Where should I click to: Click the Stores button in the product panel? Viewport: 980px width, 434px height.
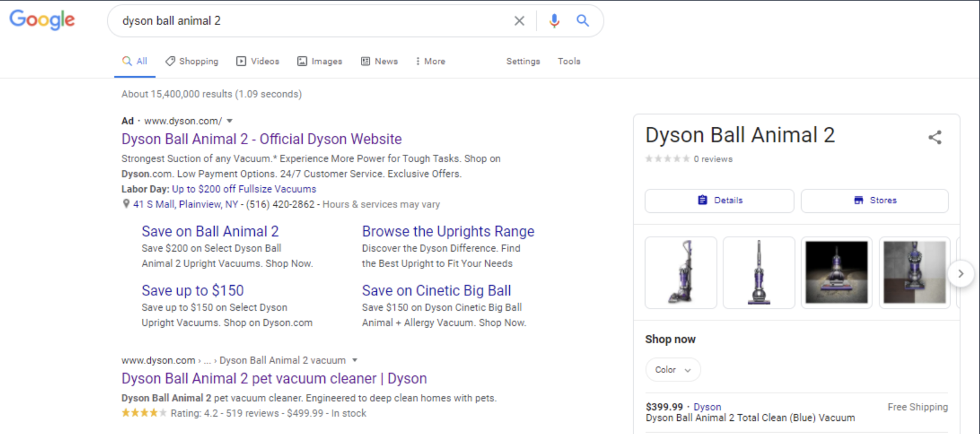875,201
